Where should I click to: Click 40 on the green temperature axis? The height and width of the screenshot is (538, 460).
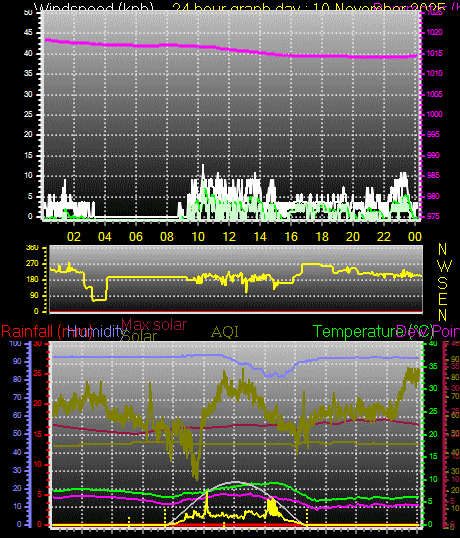click(x=433, y=343)
